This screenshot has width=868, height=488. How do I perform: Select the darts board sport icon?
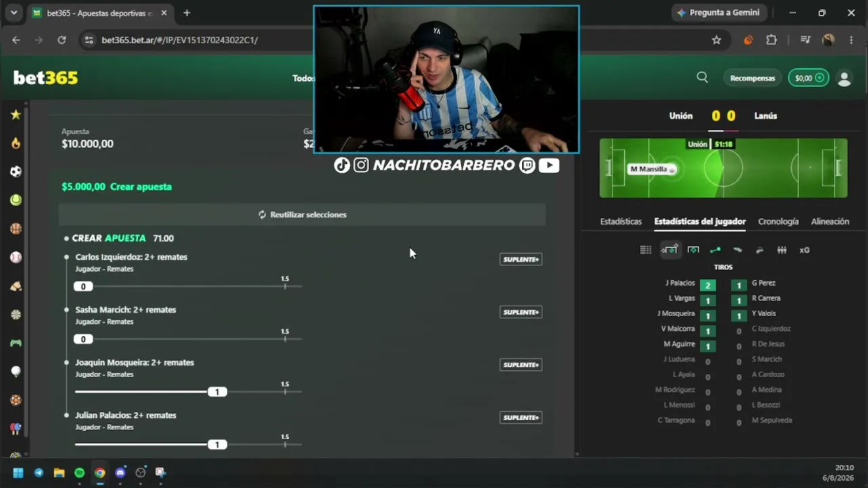pyautogui.click(x=16, y=314)
